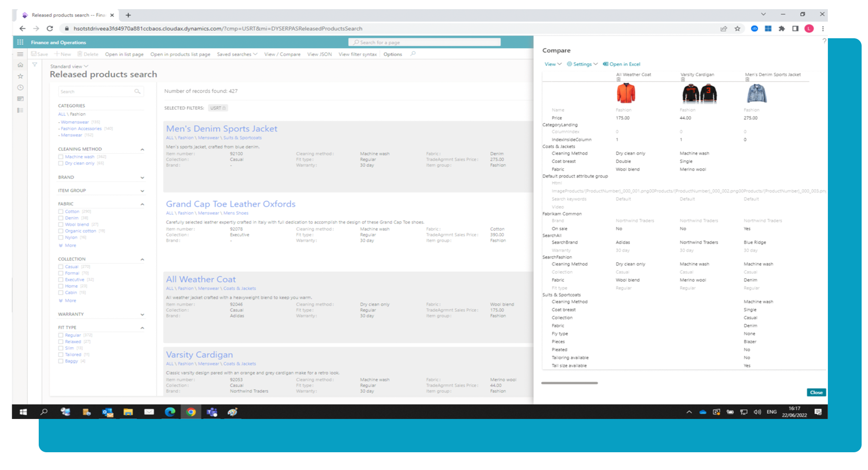Screen dimensions: 868x470
Task: Check the Machine wash filter
Action: pos(61,157)
